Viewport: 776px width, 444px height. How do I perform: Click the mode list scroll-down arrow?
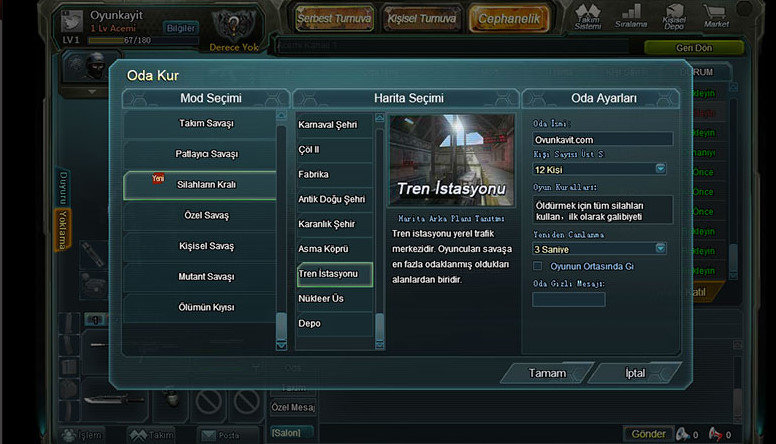tap(281, 345)
